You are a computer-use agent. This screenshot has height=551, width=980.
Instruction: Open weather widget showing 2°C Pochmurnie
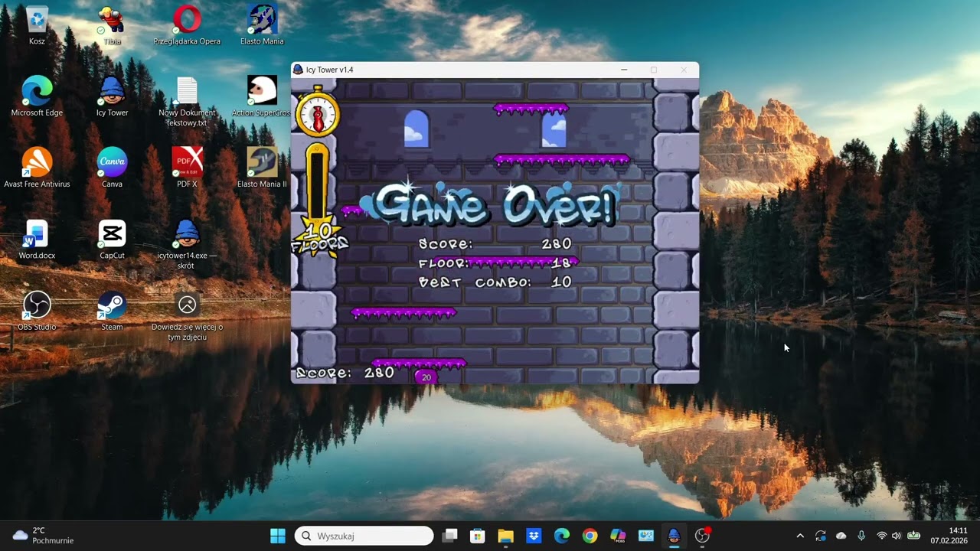(x=43, y=536)
